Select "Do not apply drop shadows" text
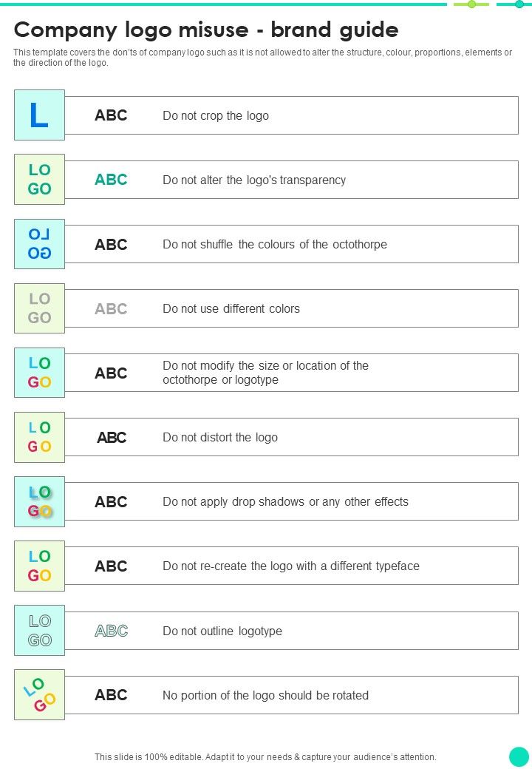 tap(285, 502)
